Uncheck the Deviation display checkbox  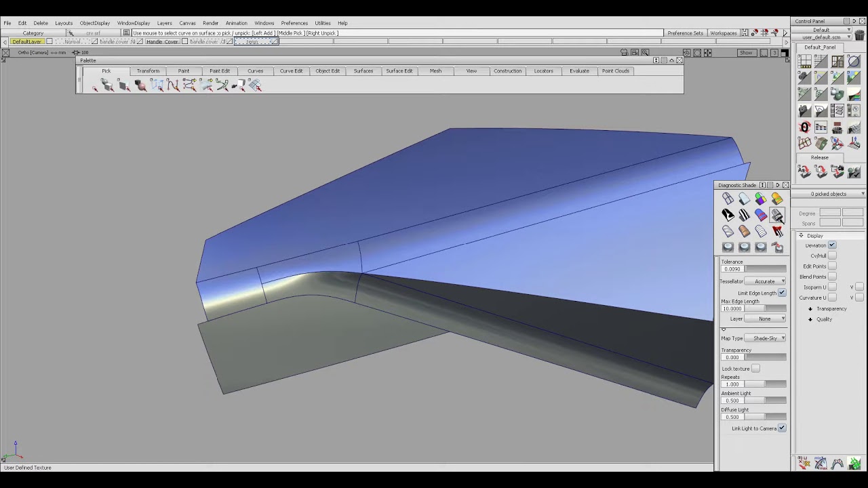point(832,245)
